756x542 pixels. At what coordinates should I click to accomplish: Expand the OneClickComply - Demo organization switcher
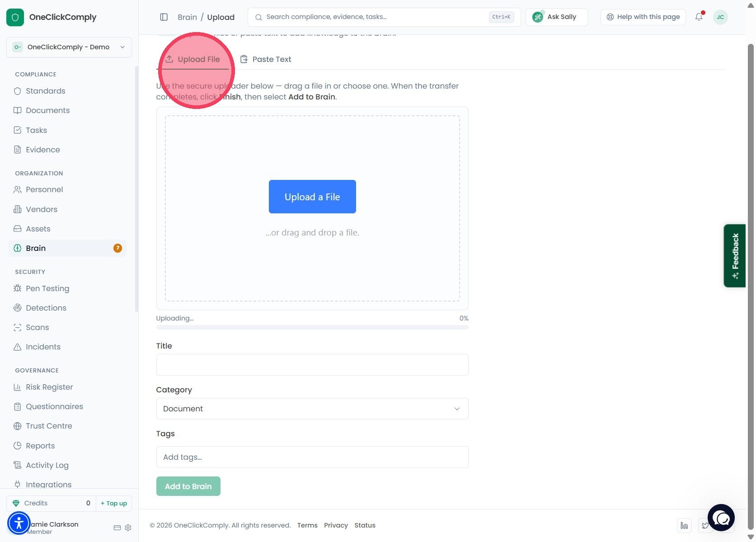tap(69, 47)
